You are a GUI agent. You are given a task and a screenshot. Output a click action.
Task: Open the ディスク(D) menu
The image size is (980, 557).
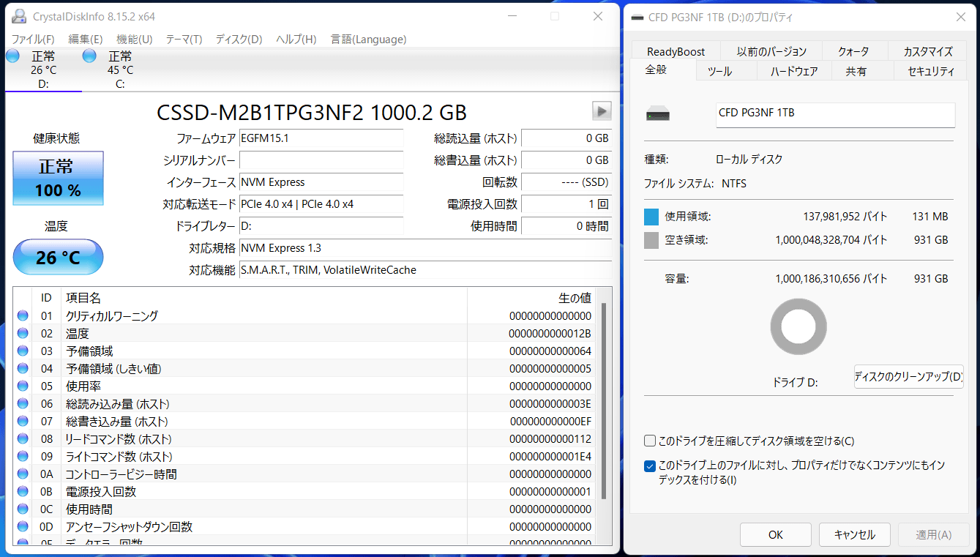point(239,40)
